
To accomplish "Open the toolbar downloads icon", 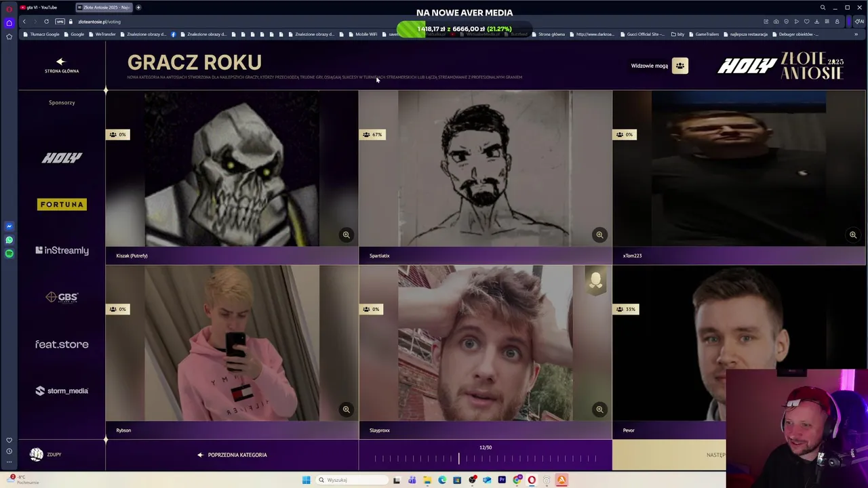I will (816, 22).
